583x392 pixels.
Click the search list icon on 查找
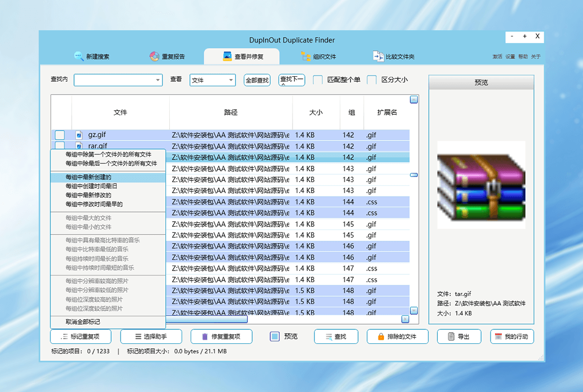[329, 337]
